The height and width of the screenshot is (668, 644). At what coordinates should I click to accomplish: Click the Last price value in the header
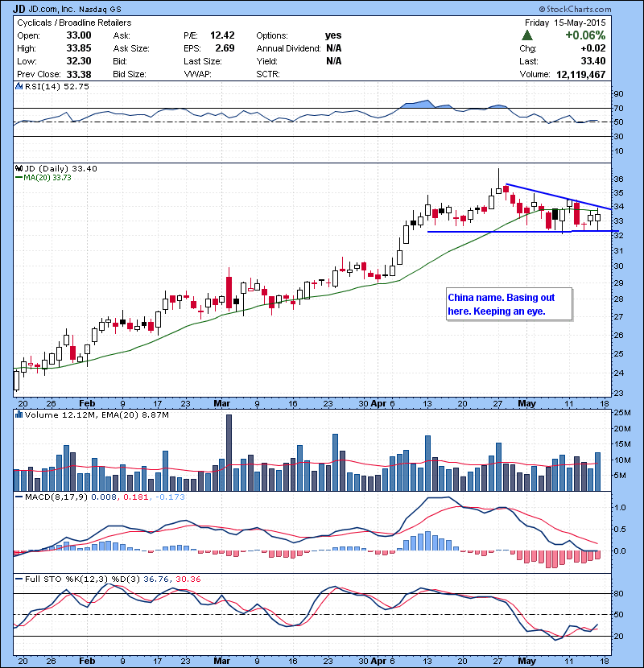pos(592,61)
